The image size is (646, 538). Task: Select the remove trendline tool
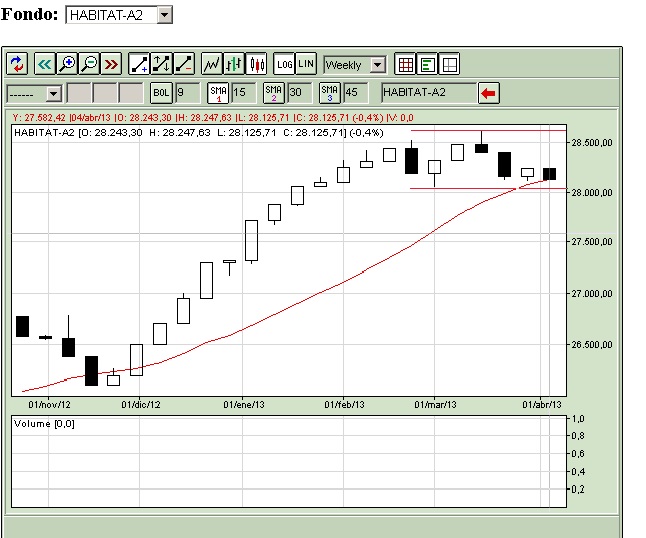(x=184, y=64)
